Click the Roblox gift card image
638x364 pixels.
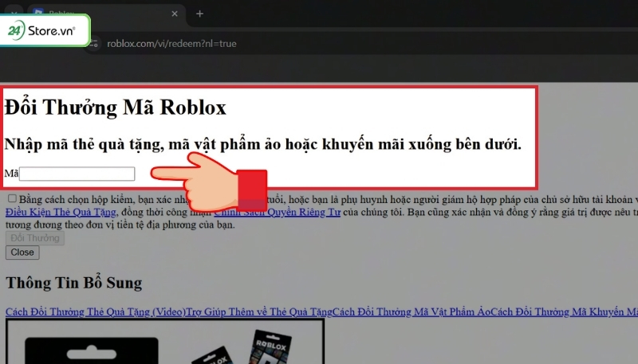[165, 342]
